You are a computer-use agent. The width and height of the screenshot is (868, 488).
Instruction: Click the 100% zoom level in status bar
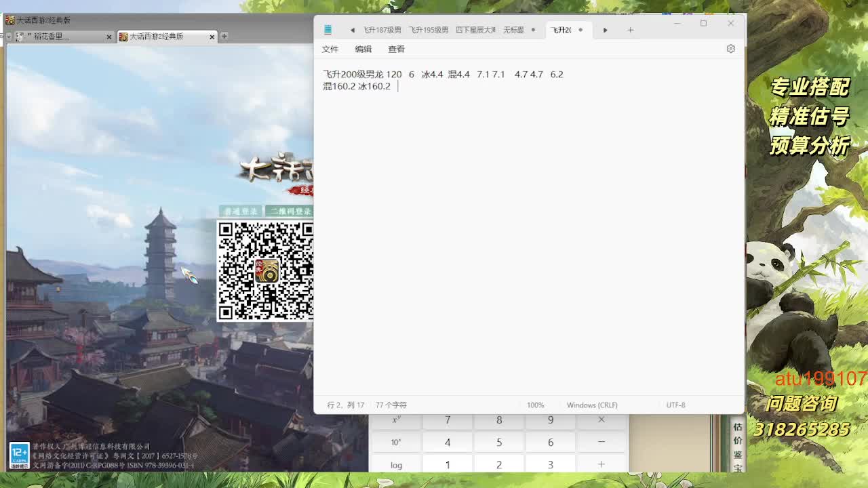pos(536,405)
